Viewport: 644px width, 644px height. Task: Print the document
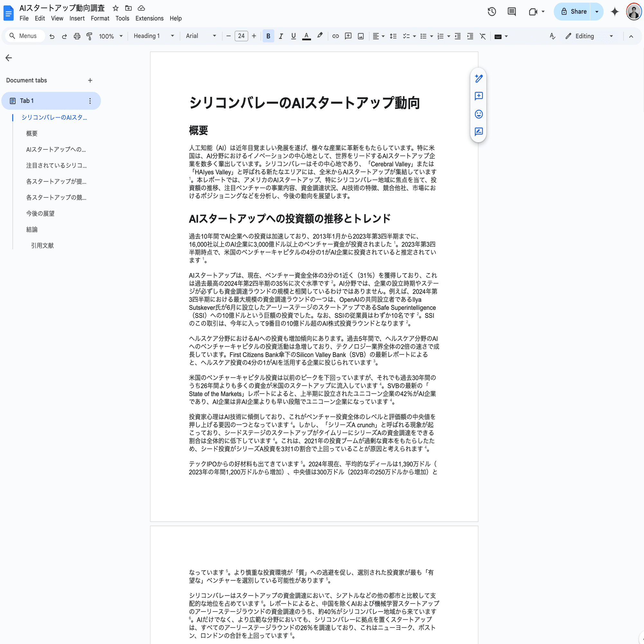77,36
